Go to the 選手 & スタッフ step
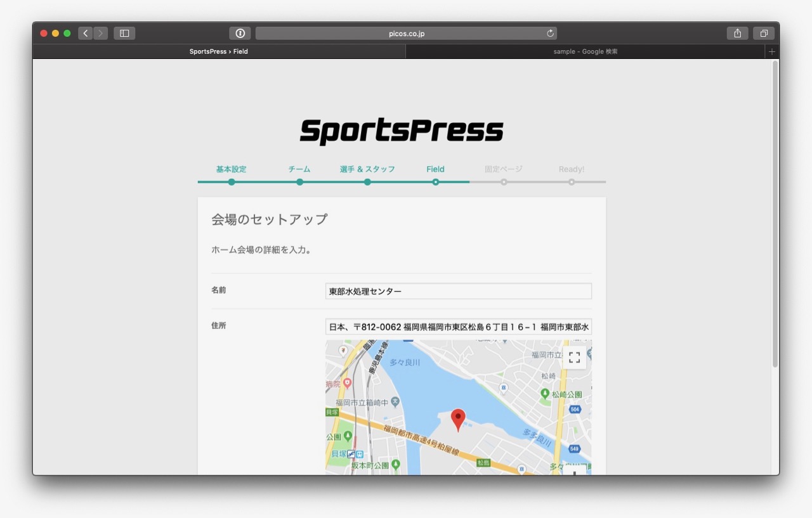The image size is (812, 518). (367, 169)
